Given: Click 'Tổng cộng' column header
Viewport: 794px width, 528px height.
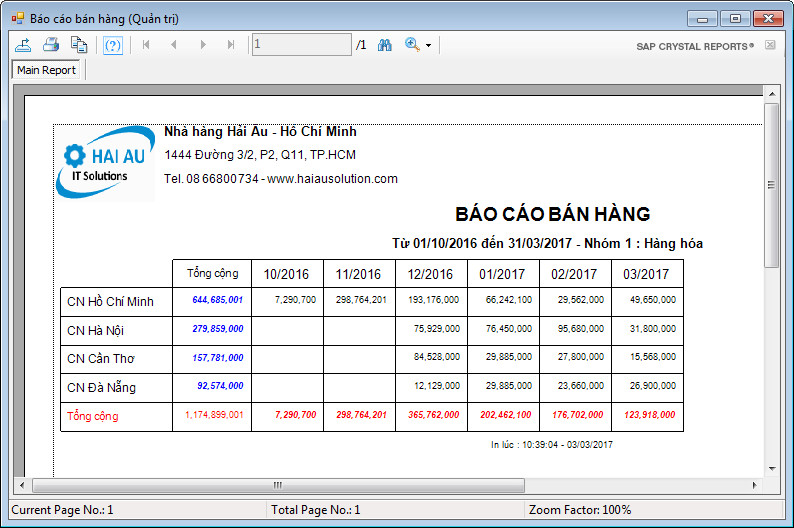Looking at the screenshot, I should [212, 273].
